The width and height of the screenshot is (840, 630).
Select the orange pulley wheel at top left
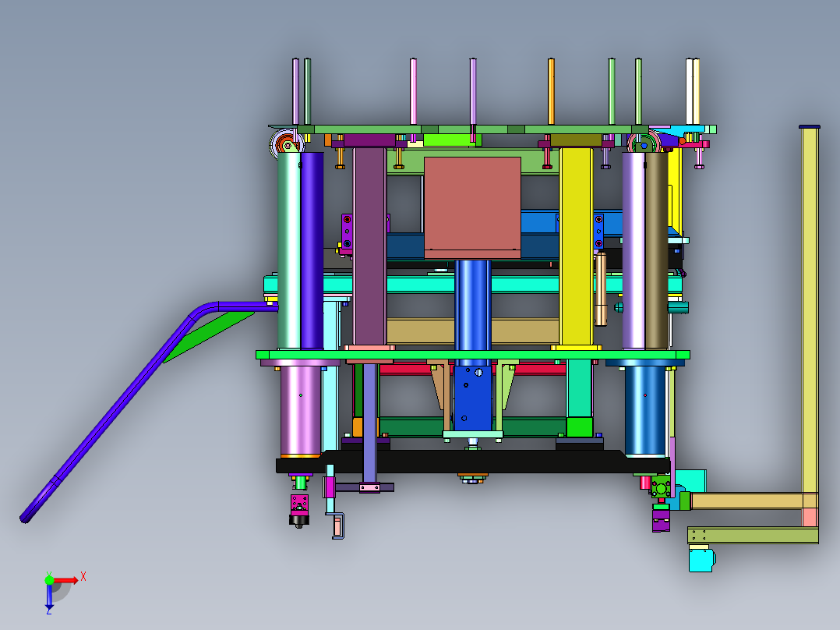pyautogui.click(x=284, y=143)
